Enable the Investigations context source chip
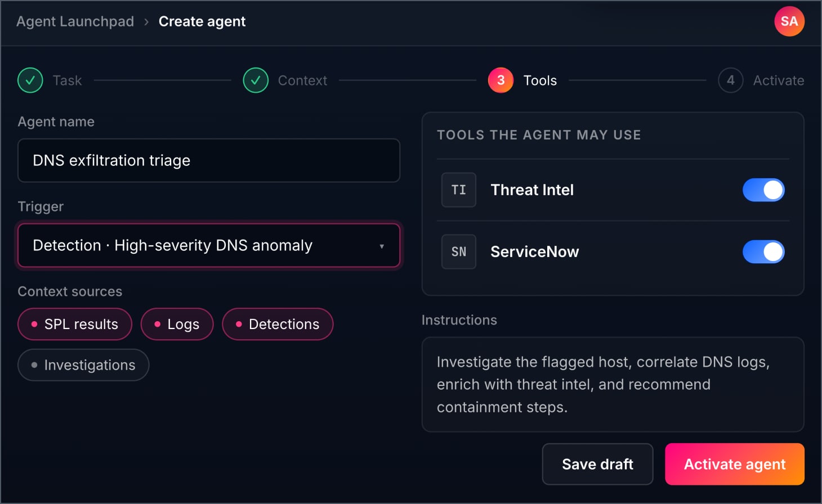This screenshot has height=504, width=822. (x=83, y=365)
